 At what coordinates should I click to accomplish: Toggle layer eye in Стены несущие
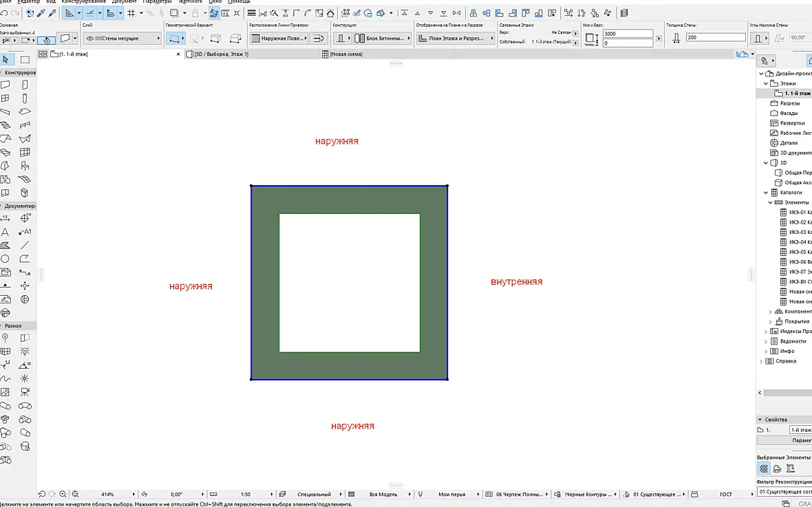(x=89, y=39)
